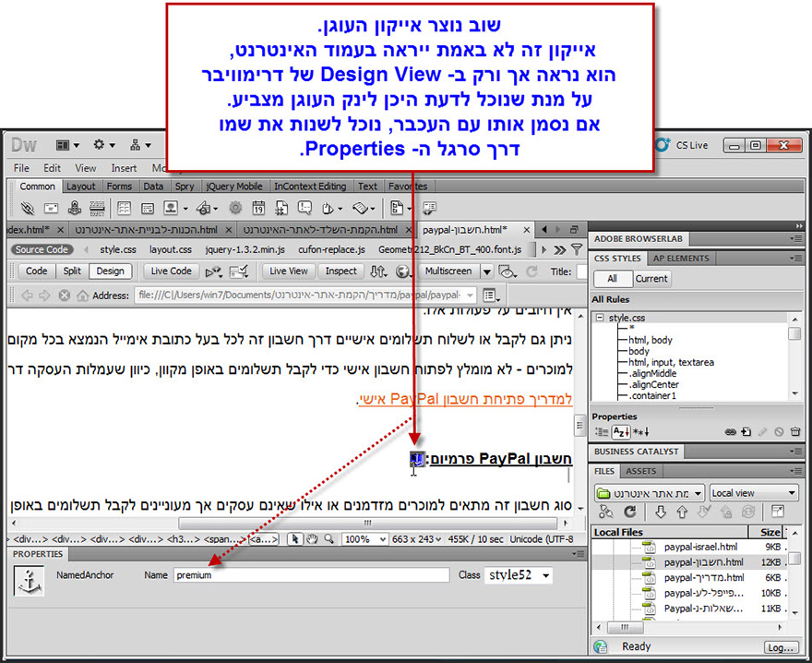
Task: Open the Class dropdown showing style52
Action: point(546,575)
